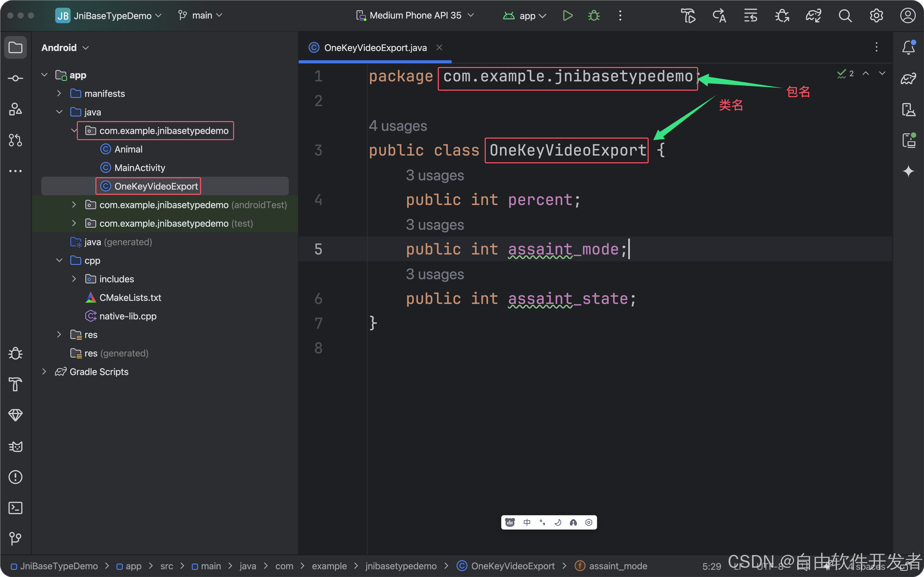
Task: Select the OneKeyVideoExport.java editor tab
Action: [375, 47]
